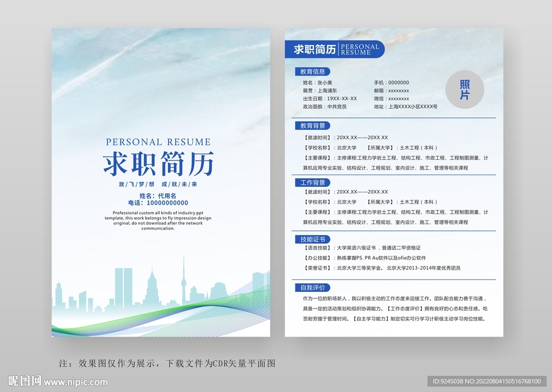The height and width of the screenshot is (392, 552).
Task: Open the www.nipic.com link
Action: 76,382
